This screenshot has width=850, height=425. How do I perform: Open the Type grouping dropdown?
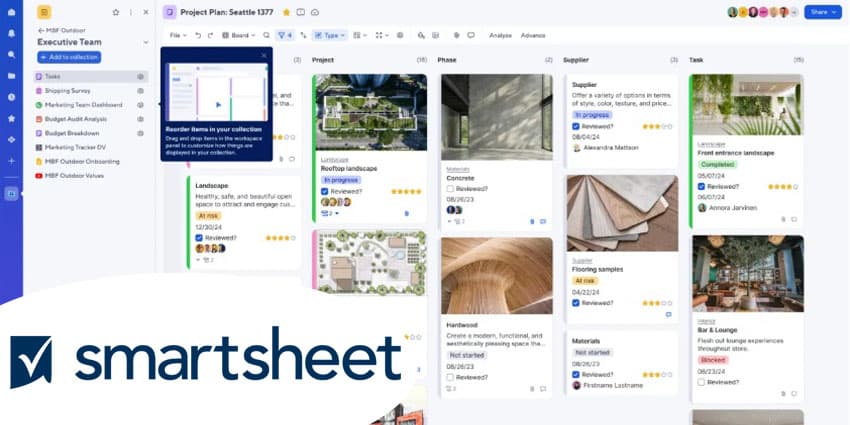point(329,35)
